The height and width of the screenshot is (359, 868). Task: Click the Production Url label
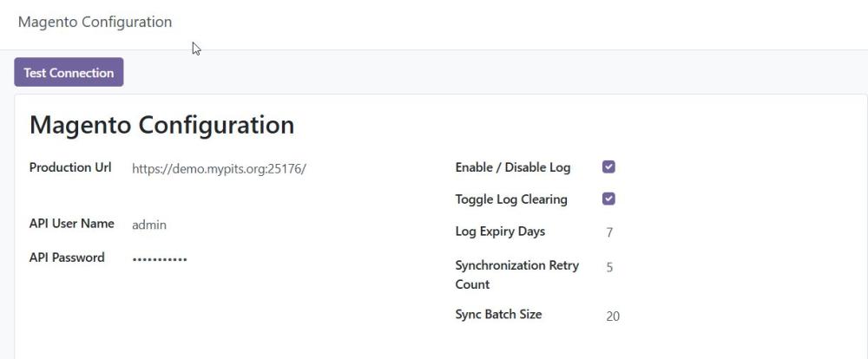[x=70, y=167]
